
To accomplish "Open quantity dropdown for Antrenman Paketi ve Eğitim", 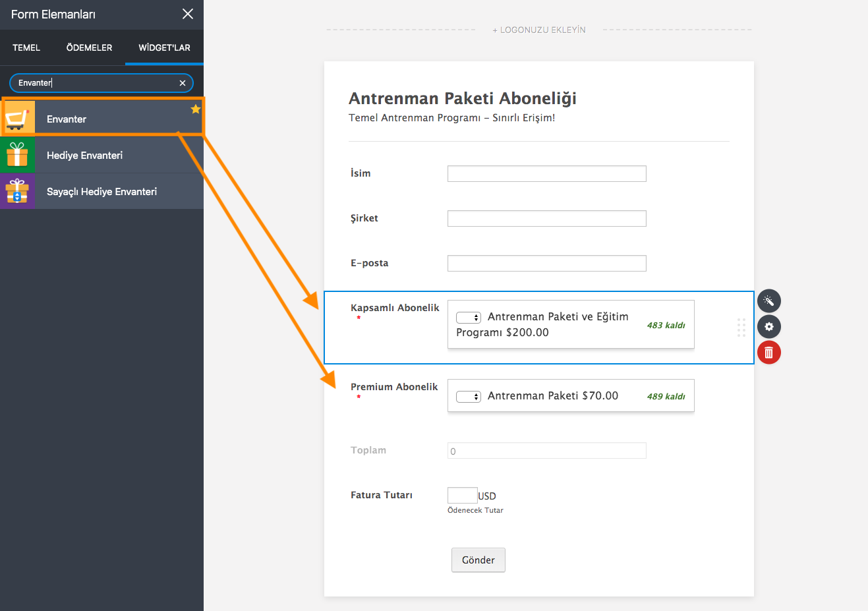I will (x=468, y=318).
